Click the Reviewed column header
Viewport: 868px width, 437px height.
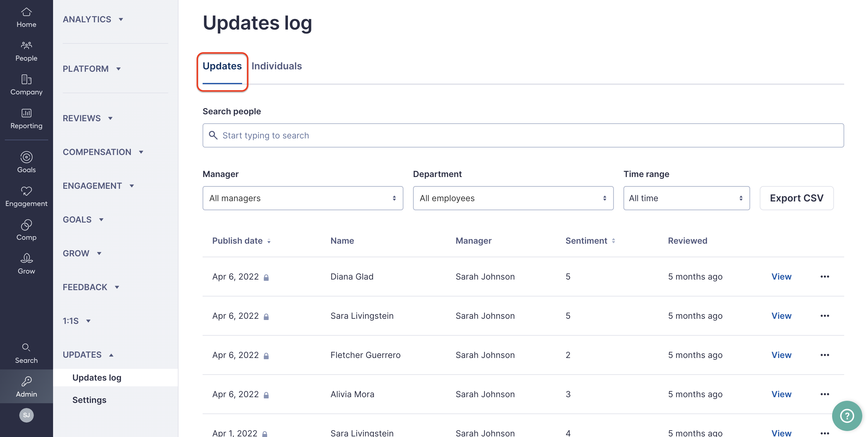tap(687, 241)
